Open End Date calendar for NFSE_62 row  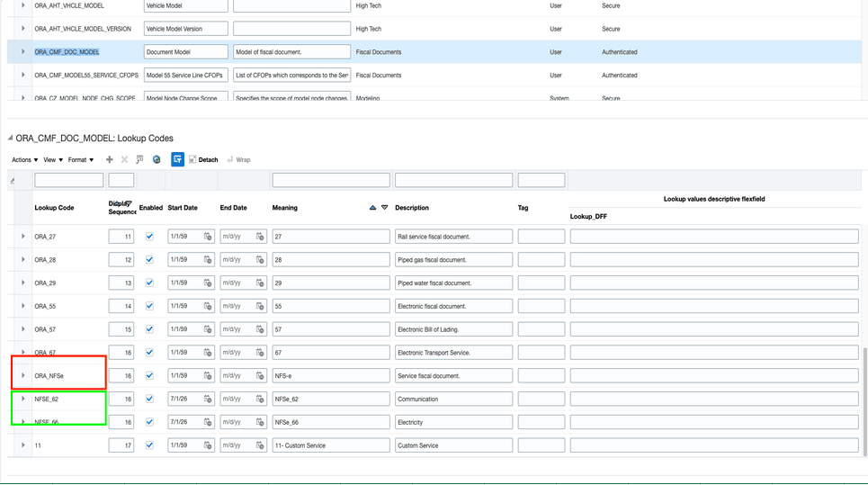[x=260, y=400]
